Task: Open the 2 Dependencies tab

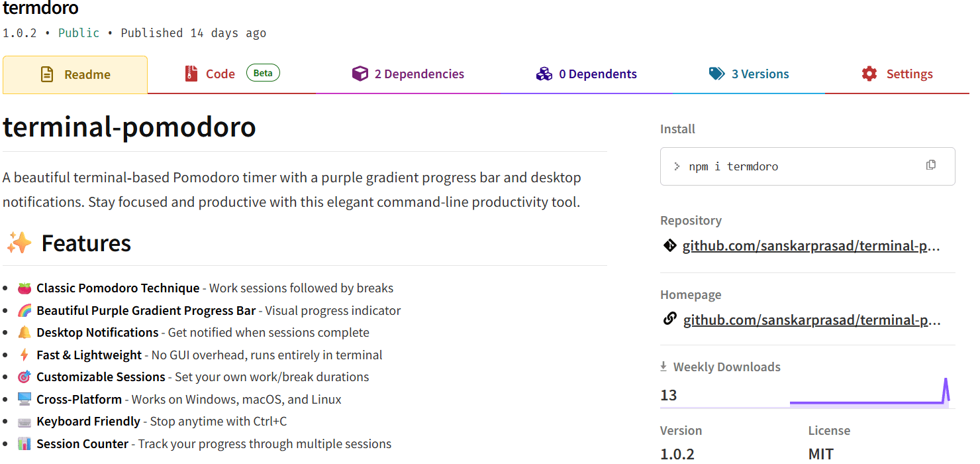Action: (419, 74)
